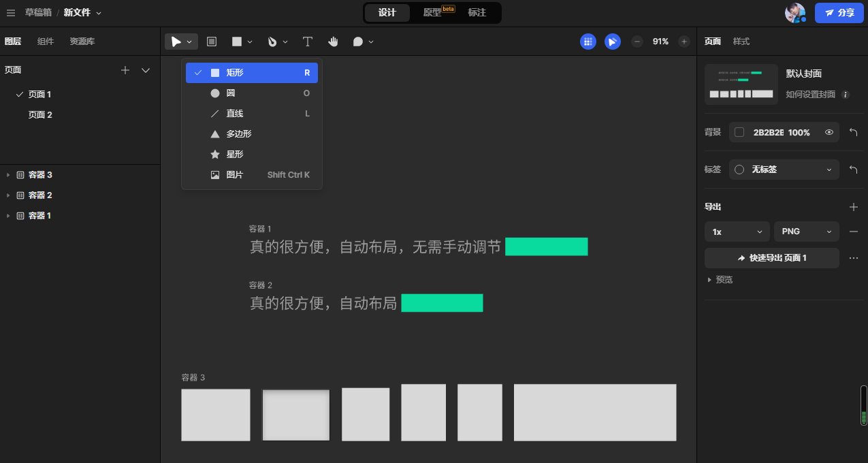Switch to 设计 mode tab

click(x=387, y=13)
